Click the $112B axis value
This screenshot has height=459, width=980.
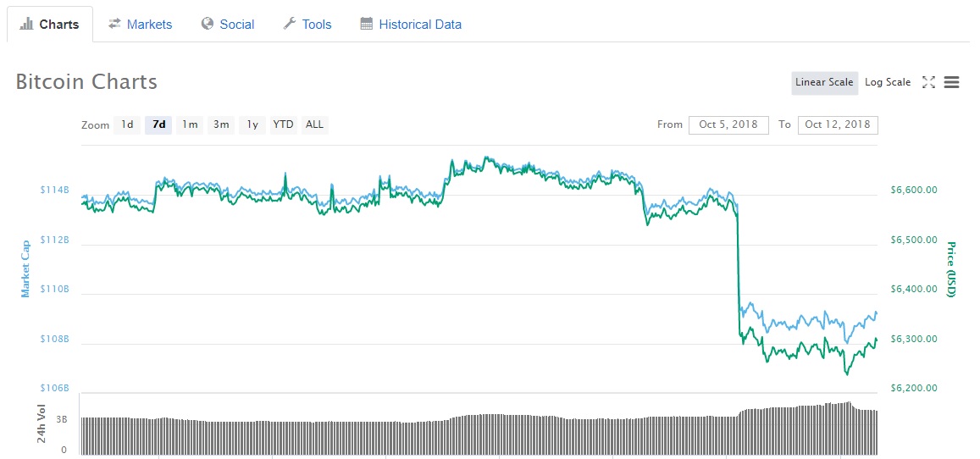pyautogui.click(x=54, y=240)
